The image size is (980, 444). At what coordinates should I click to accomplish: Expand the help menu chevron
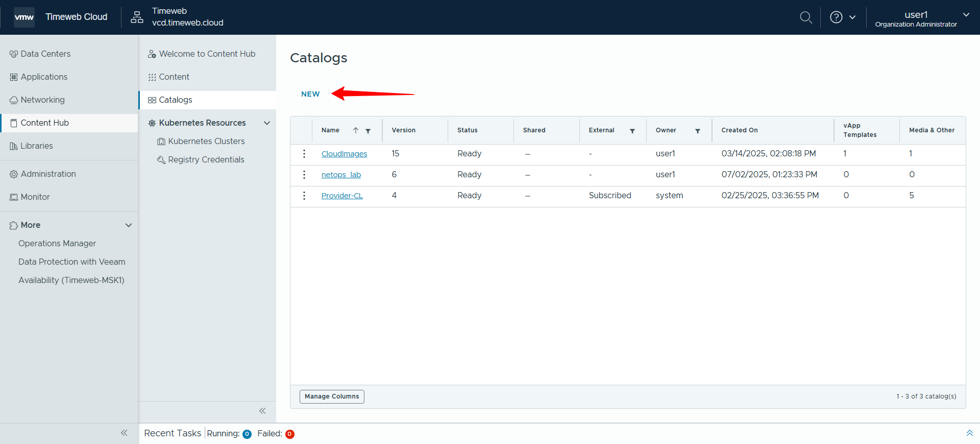tap(852, 17)
